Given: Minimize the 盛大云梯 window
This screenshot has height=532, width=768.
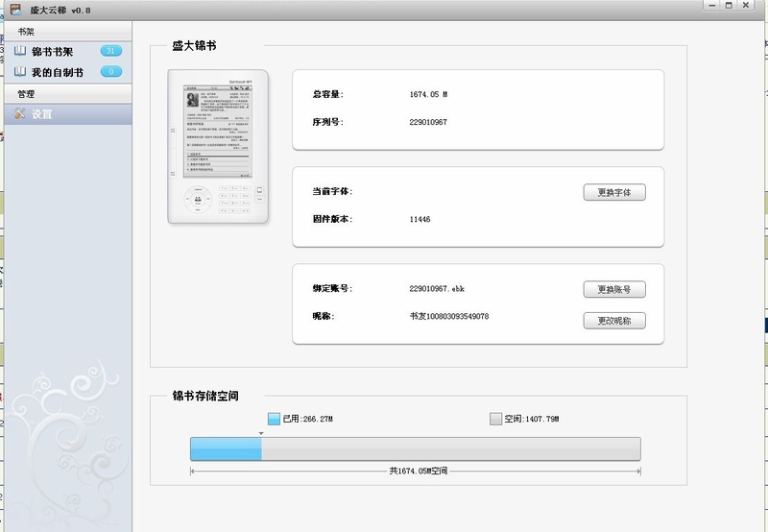Looking at the screenshot, I should (x=712, y=6).
